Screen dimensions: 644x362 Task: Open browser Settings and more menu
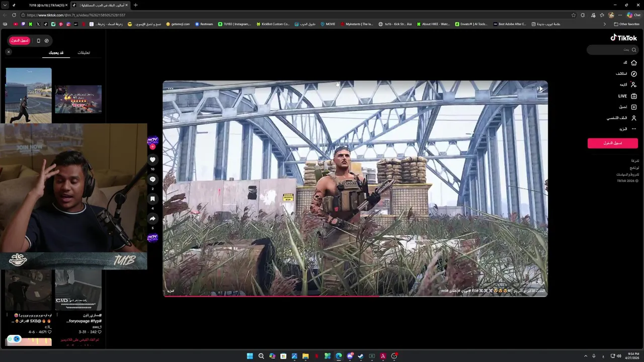click(620, 15)
